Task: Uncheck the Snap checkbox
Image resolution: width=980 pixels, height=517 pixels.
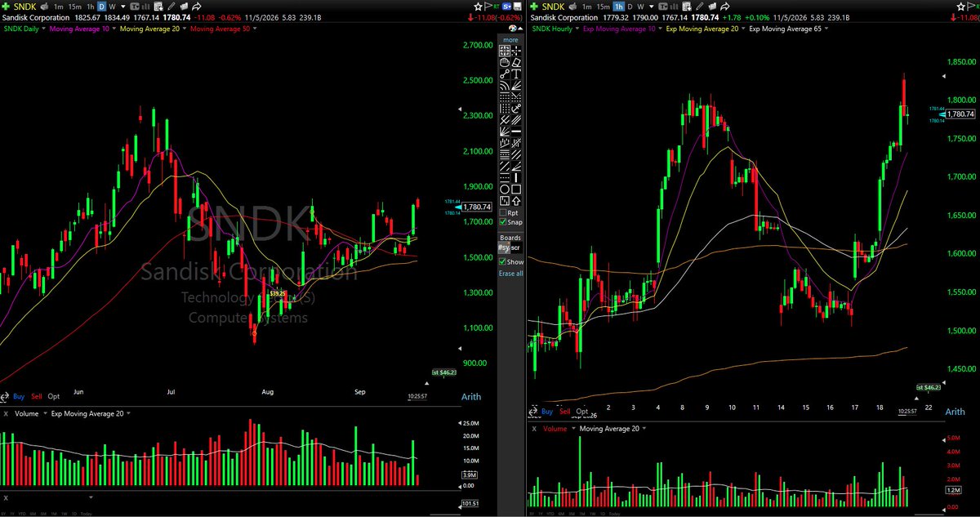Action: pos(503,222)
